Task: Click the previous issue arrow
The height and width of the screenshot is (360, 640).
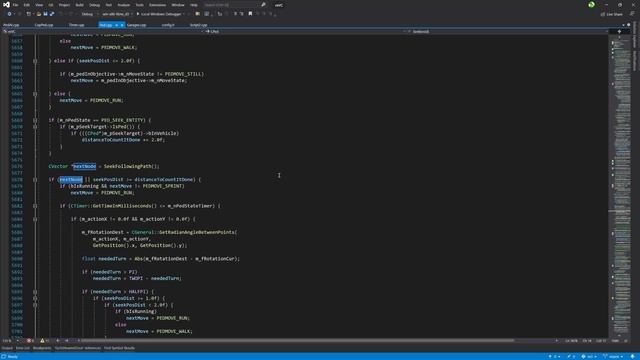Action: click(x=58, y=340)
